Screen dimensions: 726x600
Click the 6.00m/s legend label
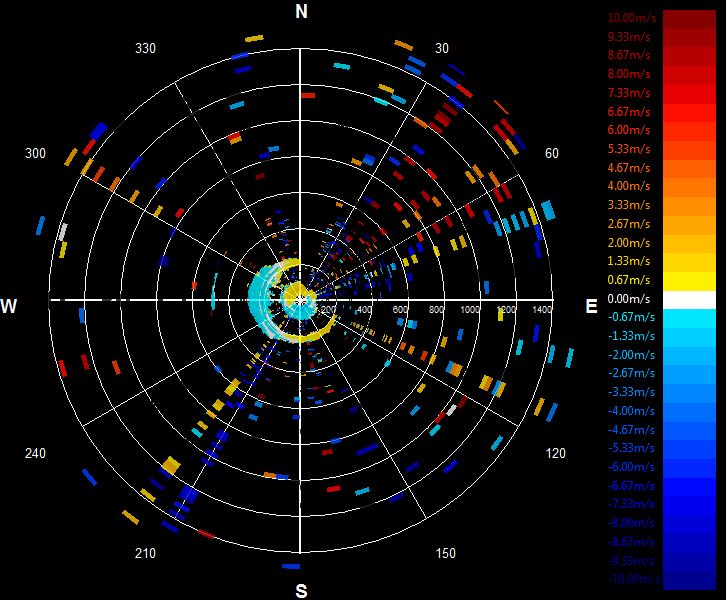tap(629, 130)
